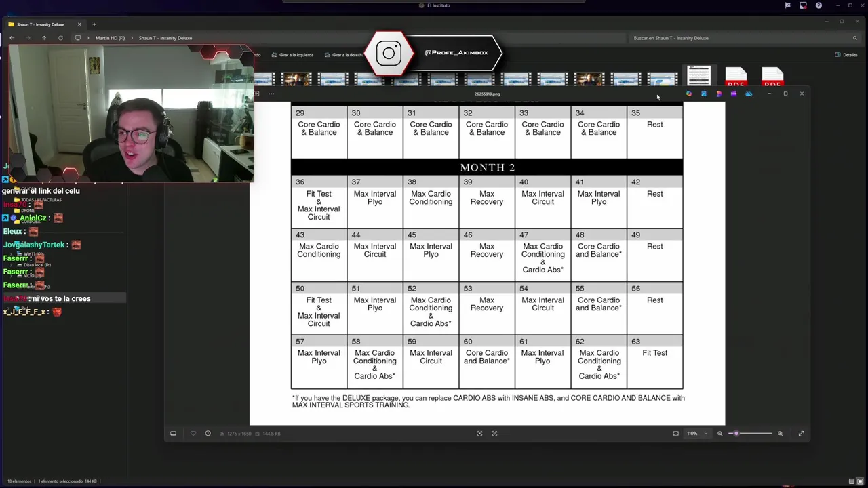The width and height of the screenshot is (868, 488).
Task: Click the zoom in magnifier icon
Action: [780, 434]
